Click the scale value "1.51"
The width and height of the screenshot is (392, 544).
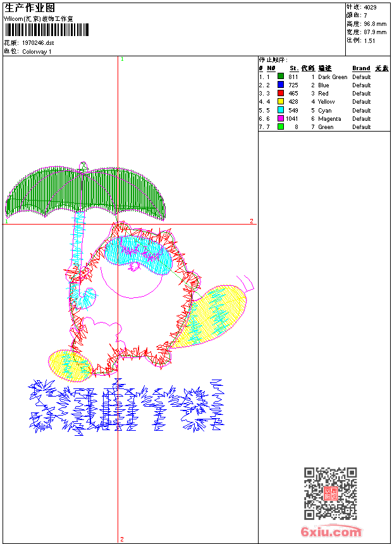(369, 40)
